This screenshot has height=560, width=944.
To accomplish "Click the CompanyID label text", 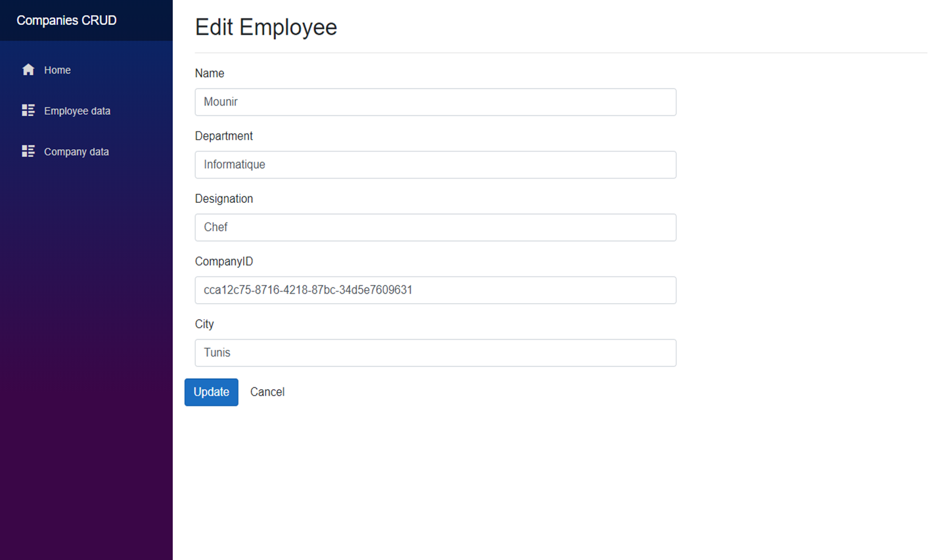I will point(224,261).
